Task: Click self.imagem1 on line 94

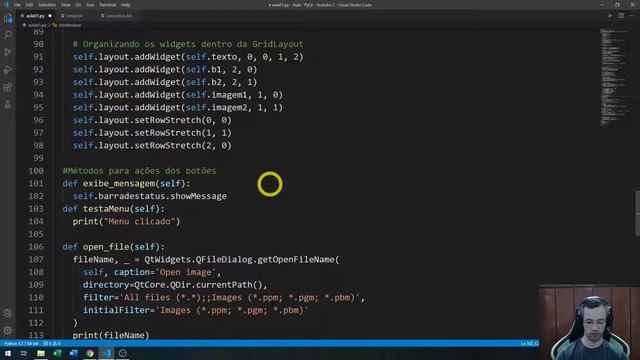Action: [216, 95]
